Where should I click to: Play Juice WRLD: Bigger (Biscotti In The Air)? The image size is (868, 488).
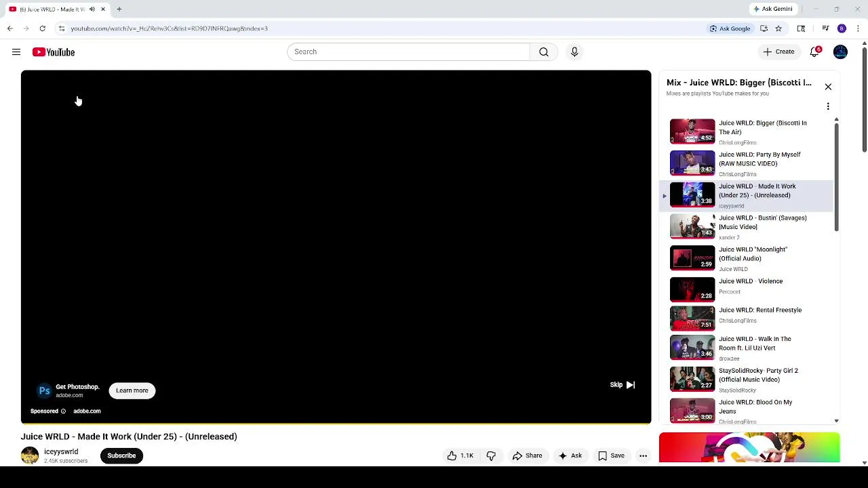pos(746,132)
